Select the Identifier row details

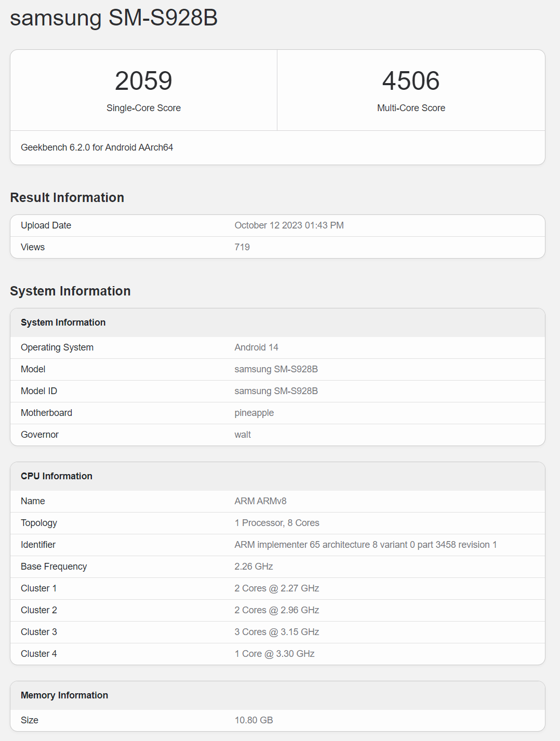tap(365, 544)
